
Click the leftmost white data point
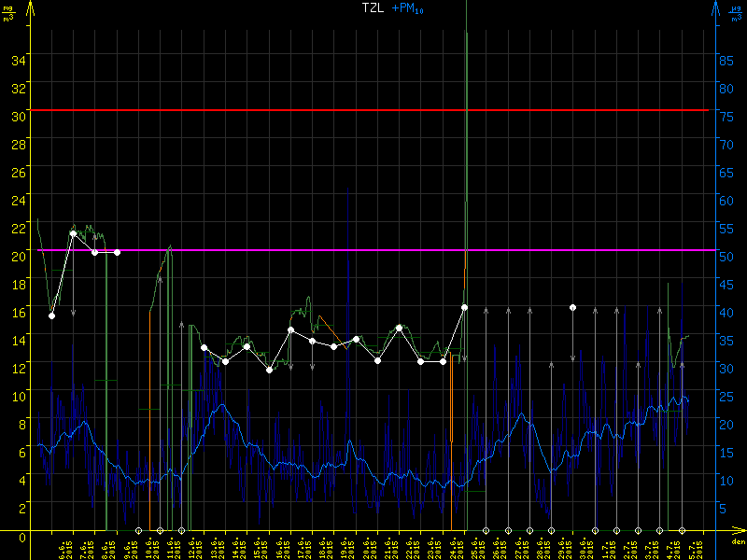[x=51, y=315]
